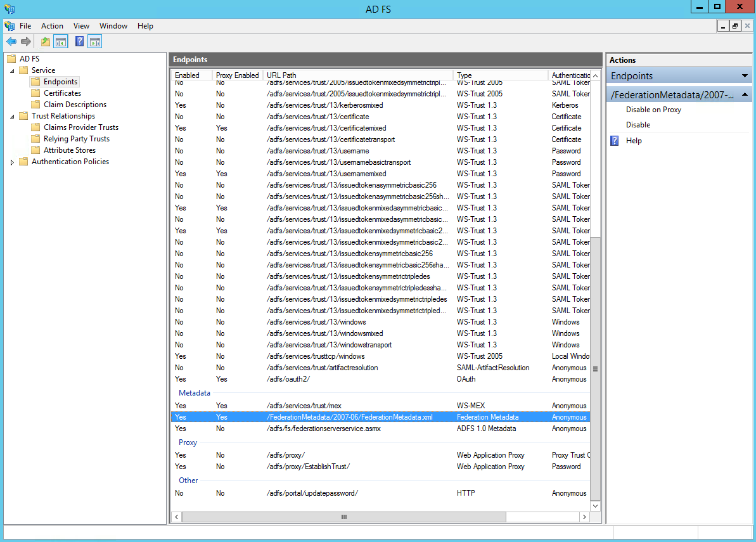
Task: Select the Attribute Stores node
Action: click(x=70, y=150)
